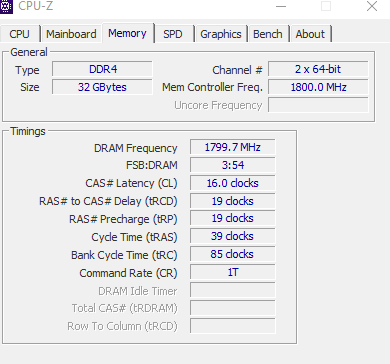The image size is (390, 364).
Task: Switch to the Bench tab
Action: (268, 34)
